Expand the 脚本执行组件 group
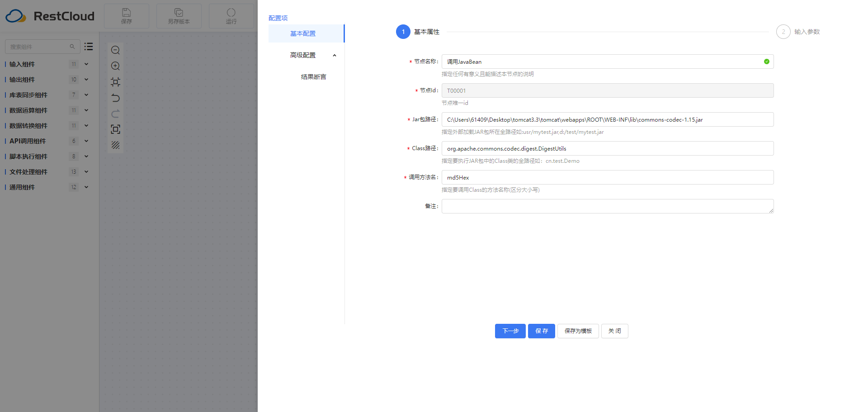868x412 pixels. pyautogui.click(x=86, y=156)
